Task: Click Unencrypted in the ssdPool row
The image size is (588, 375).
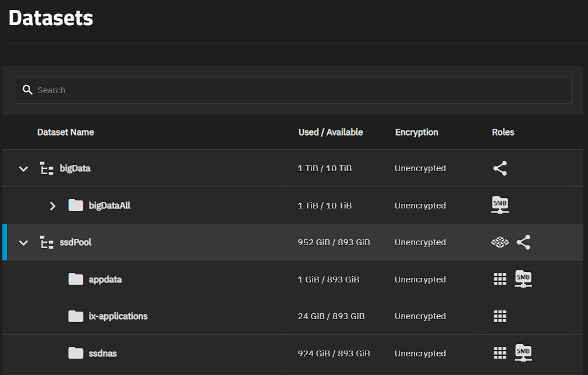Action: click(420, 242)
